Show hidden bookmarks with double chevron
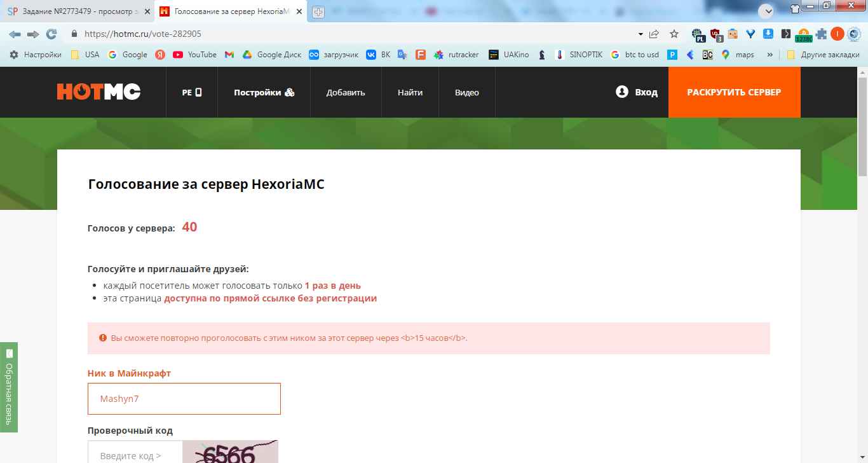Screen dimensions: 868x463 click(x=770, y=55)
